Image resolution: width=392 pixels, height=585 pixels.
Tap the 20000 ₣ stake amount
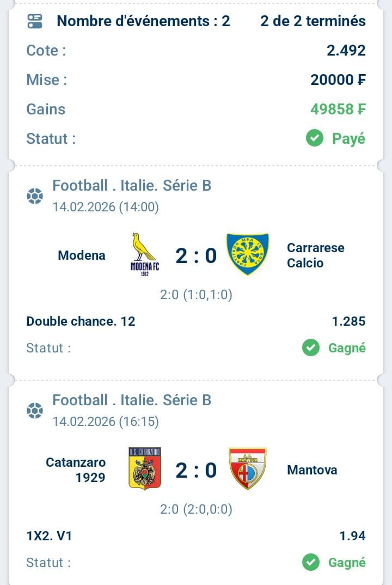(338, 80)
